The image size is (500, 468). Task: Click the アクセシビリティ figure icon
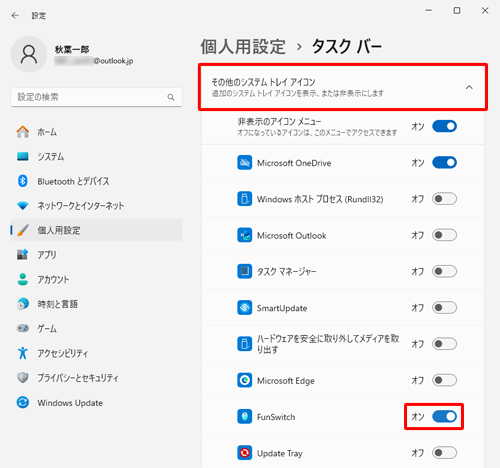pyautogui.click(x=23, y=353)
